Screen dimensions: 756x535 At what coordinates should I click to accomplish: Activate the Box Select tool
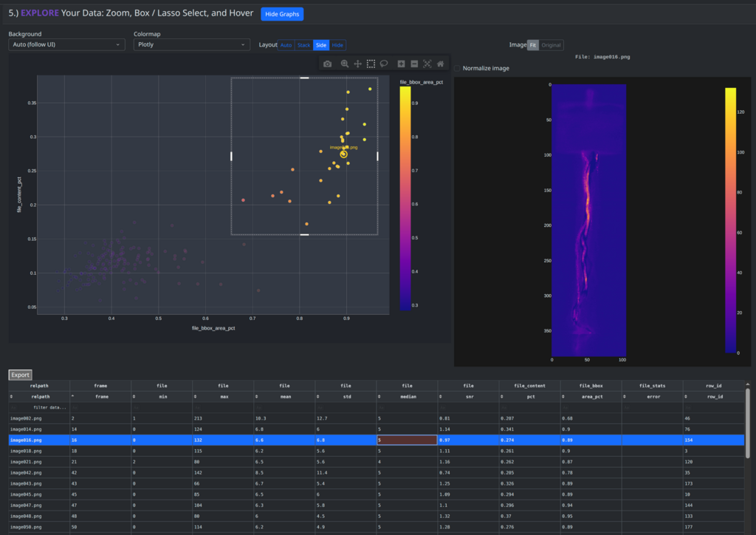(371, 64)
